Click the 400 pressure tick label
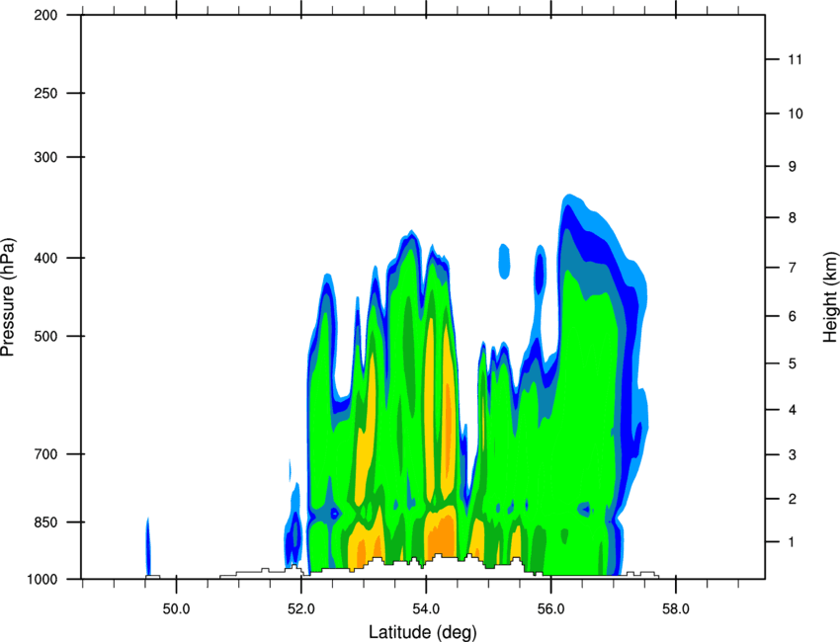 coord(45,258)
